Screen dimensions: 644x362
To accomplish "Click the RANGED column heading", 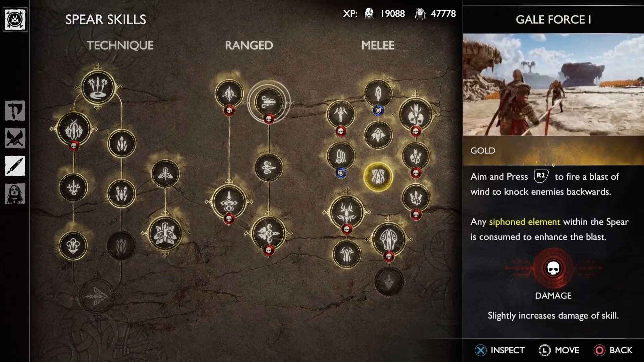I will [x=249, y=45].
